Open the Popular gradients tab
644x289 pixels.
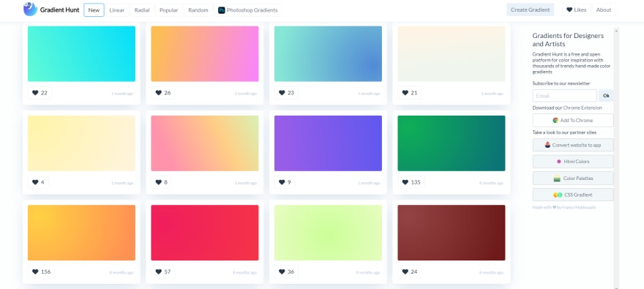click(x=169, y=10)
